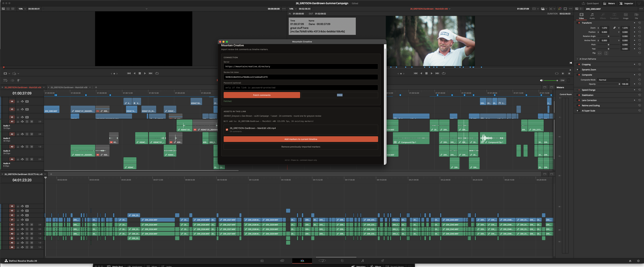Image resolution: width=644 pixels, height=267 pixels.
Task: Open Project Settings gear icon
Action: pos(638,261)
